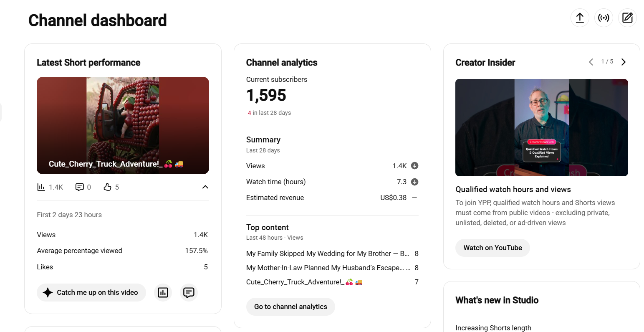Screen dimensions: 644x332
Task: Go to previous Creator Insider card
Action: pos(591,62)
